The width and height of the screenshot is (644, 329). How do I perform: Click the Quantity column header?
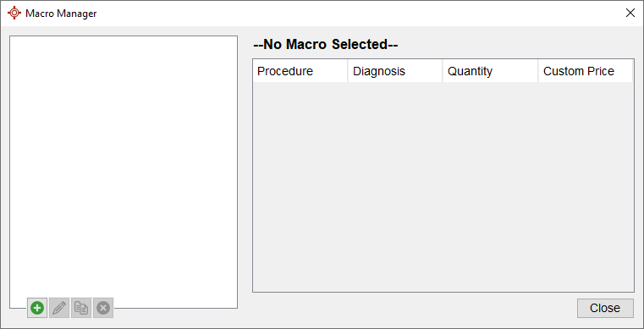(x=490, y=71)
